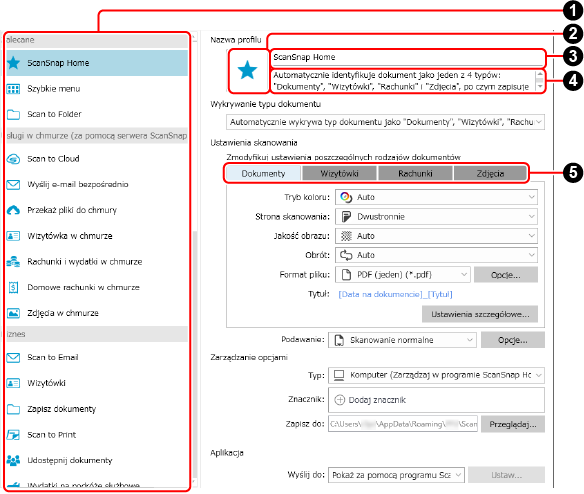
Task: Expand the Tryb koloru dropdown
Action: click(436, 197)
